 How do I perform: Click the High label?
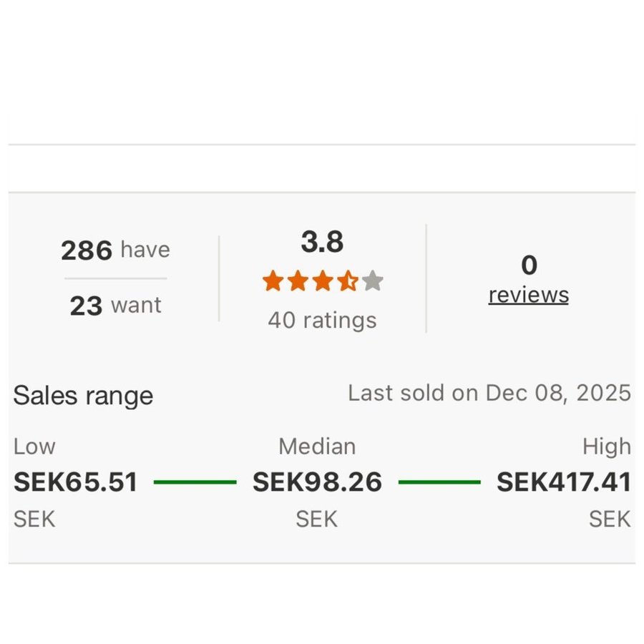pos(607,447)
